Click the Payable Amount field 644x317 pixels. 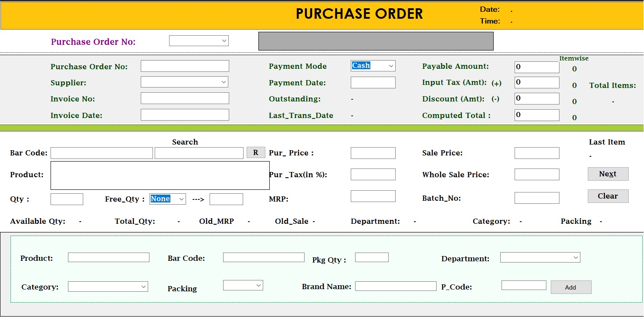536,67
